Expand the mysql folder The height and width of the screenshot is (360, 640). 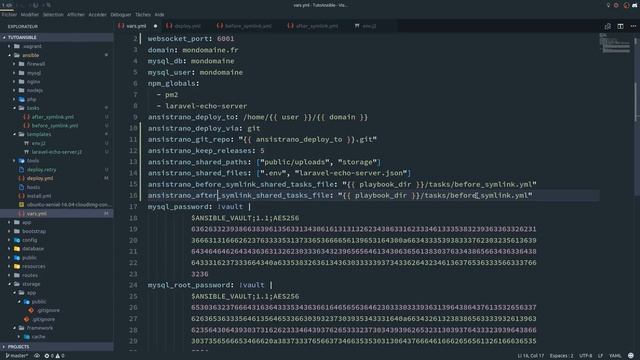(x=57, y=73)
